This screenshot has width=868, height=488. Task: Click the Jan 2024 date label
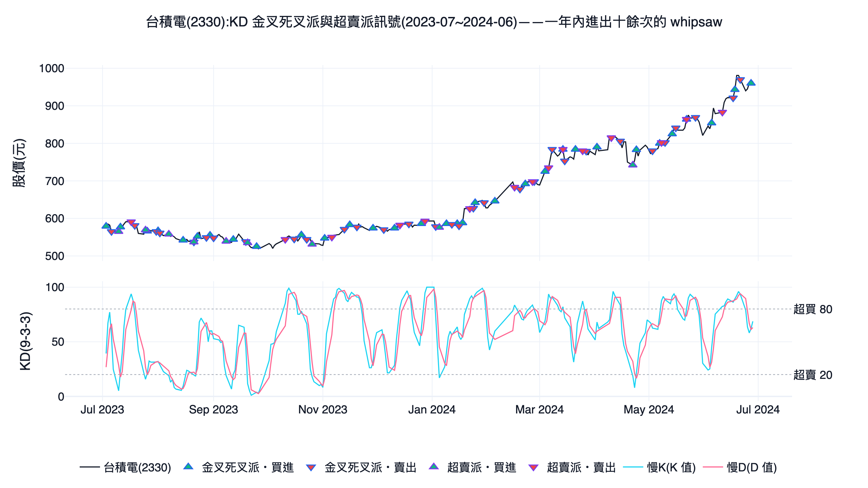(x=432, y=410)
